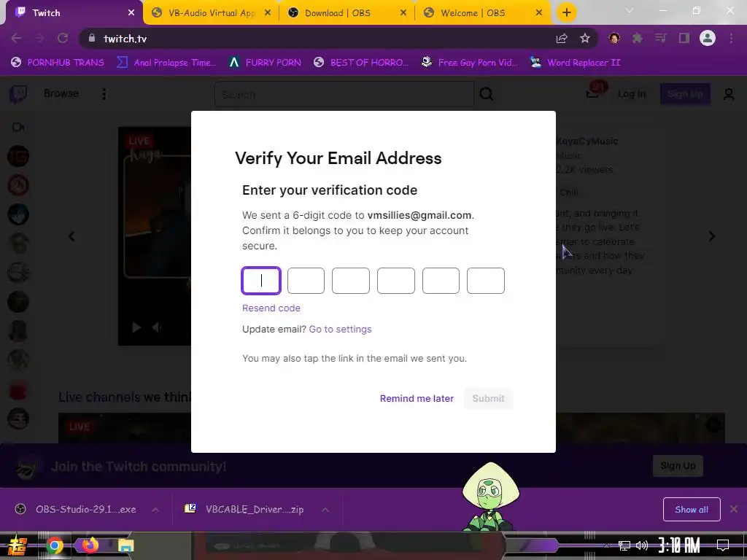Viewport: 747px width, 560px height.
Task: Close the VB-Audio Virtual App tab
Action: [x=268, y=13]
